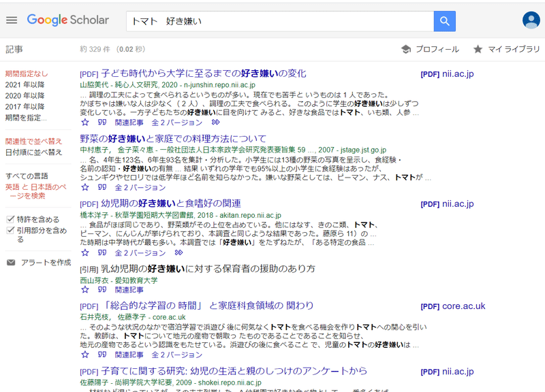Click 全2バージョン under 幼児期の好き嫌い result
Image resolution: width=545 pixels, height=392 pixels.
coord(140,252)
